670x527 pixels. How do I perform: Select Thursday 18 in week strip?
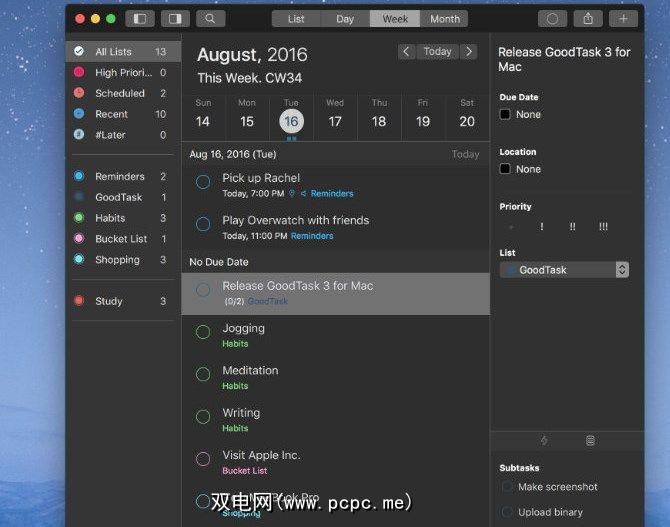point(378,115)
